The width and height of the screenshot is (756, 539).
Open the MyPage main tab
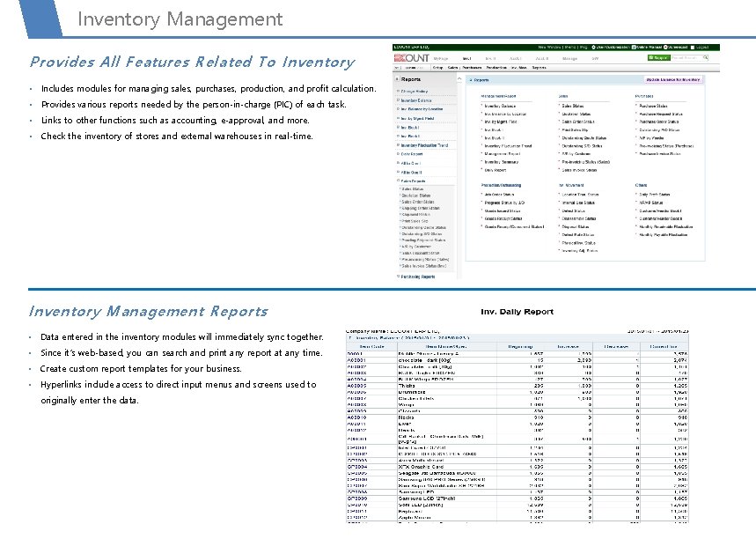(x=441, y=58)
